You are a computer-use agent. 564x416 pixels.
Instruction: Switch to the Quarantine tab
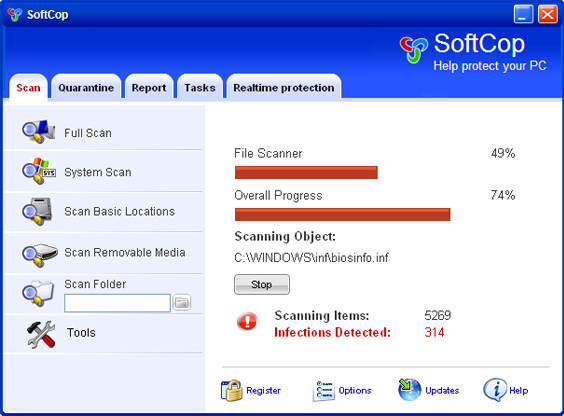tap(86, 87)
